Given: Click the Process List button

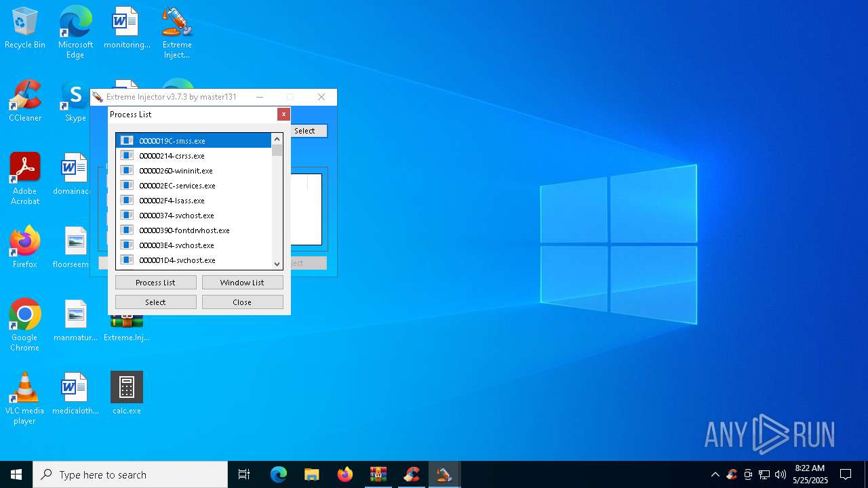Looking at the screenshot, I should pos(156,283).
